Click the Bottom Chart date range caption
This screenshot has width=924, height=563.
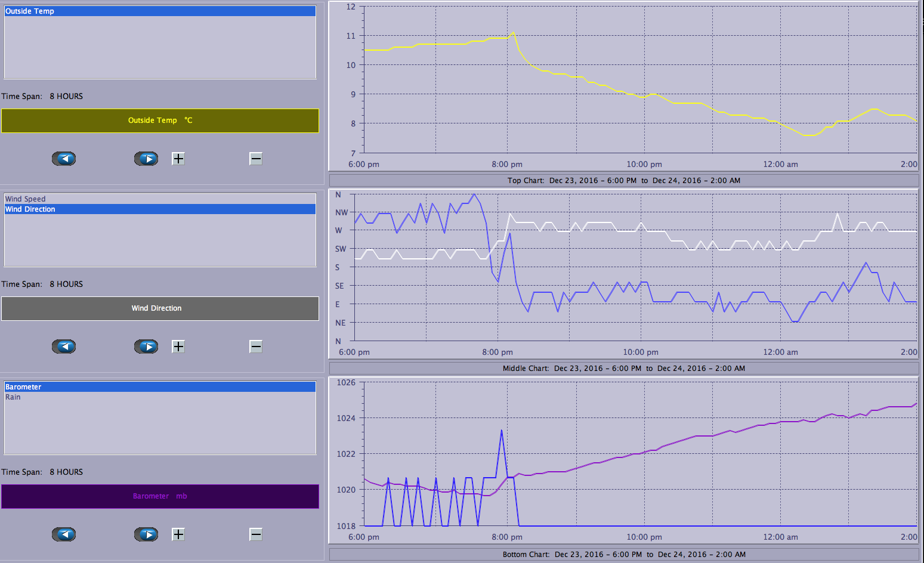click(x=624, y=555)
